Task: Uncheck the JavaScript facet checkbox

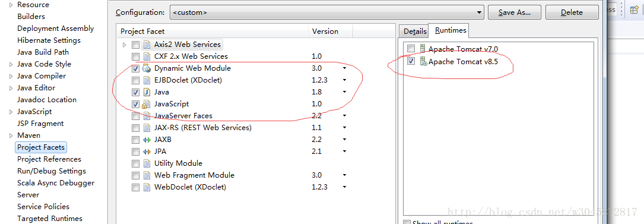Action: tap(135, 104)
